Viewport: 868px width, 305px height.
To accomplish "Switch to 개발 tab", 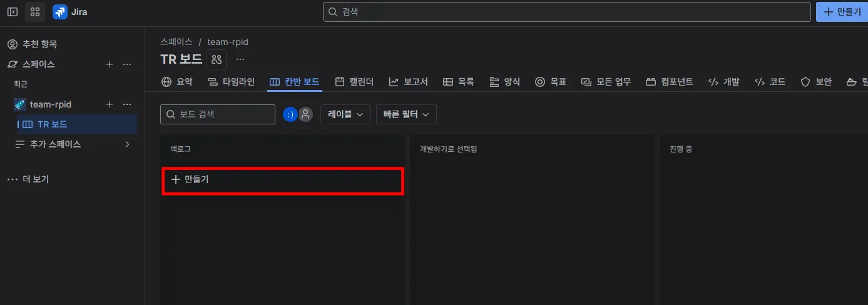I will click(723, 82).
